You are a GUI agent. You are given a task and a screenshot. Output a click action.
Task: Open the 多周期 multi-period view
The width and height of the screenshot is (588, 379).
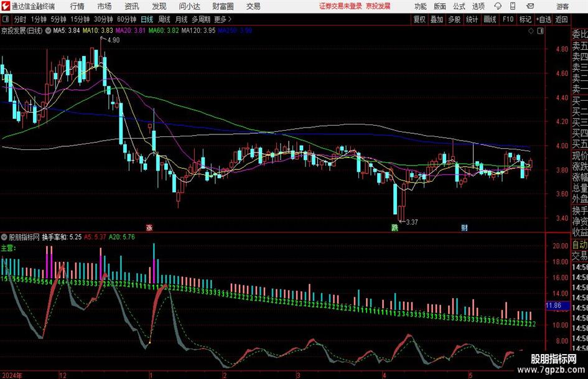201,19
